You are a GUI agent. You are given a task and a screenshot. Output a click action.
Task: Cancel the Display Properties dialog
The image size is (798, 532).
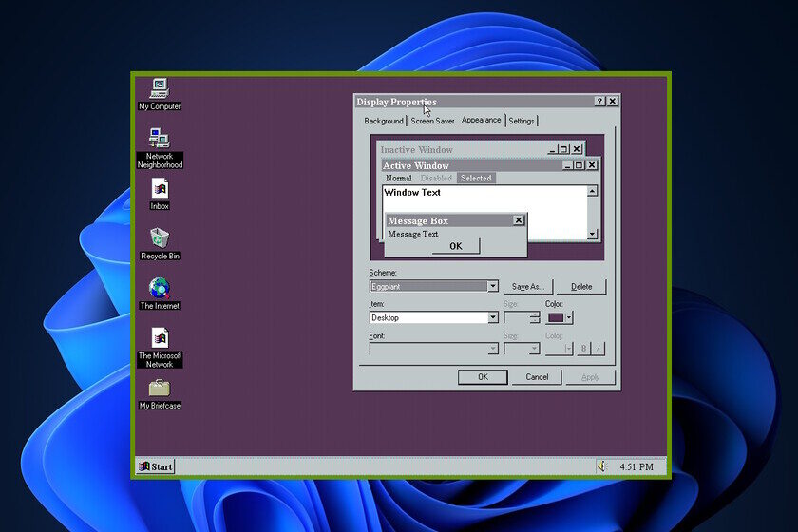point(537,377)
